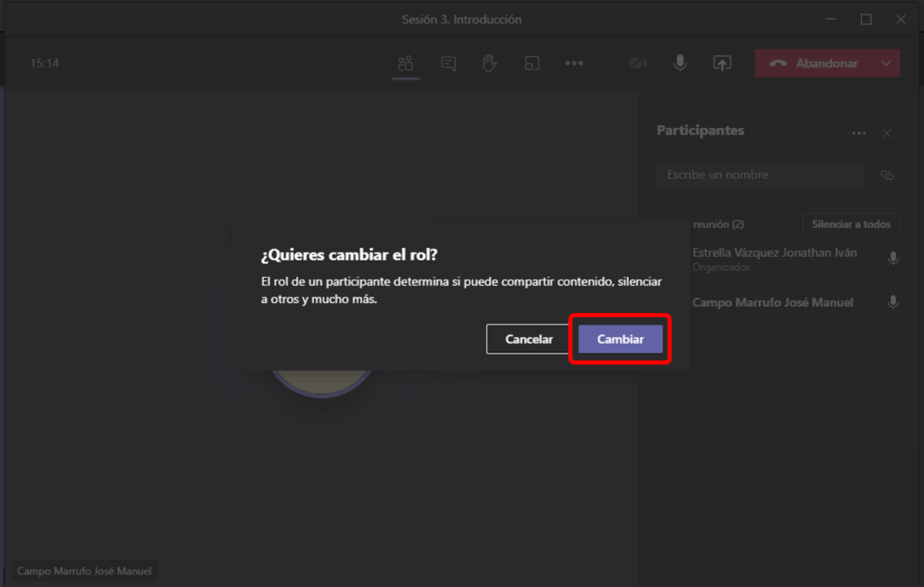The width and height of the screenshot is (924, 587).
Task: Click the Abandonar button to leave
Action: [x=814, y=63]
